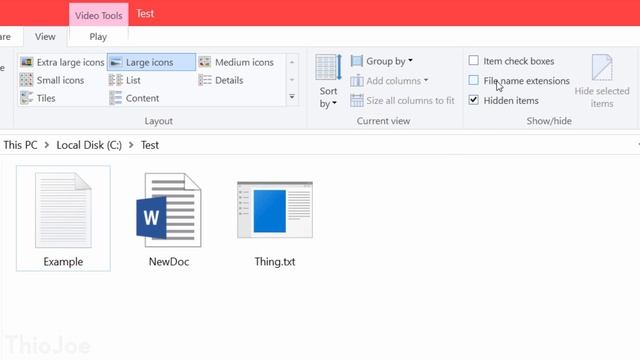The width and height of the screenshot is (640, 360).
Task: Click Size all columns to fit
Action: (402, 100)
